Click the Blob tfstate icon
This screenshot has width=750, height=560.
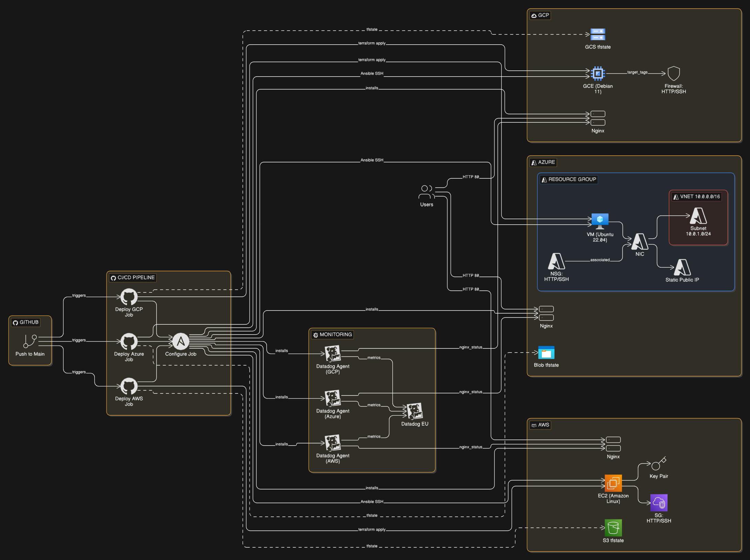(x=546, y=352)
